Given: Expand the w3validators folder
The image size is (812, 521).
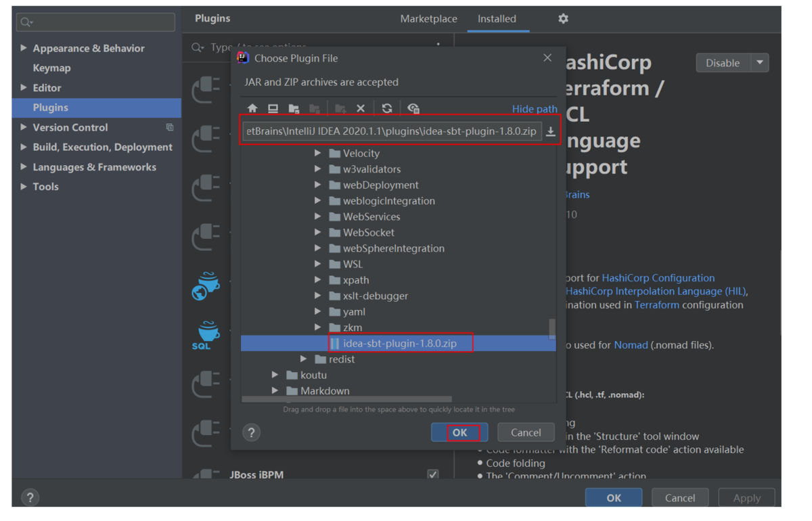Looking at the screenshot, I should pos(317,169).
